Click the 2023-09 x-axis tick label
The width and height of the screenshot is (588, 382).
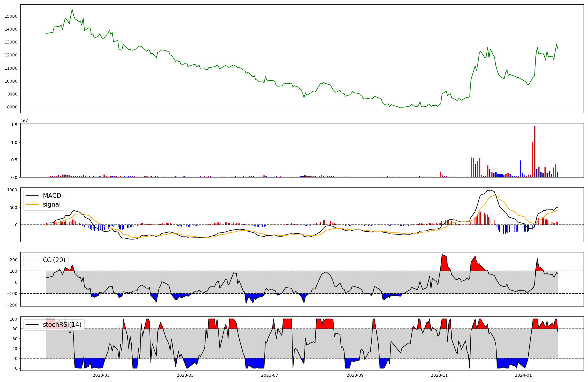coord(355,375)
